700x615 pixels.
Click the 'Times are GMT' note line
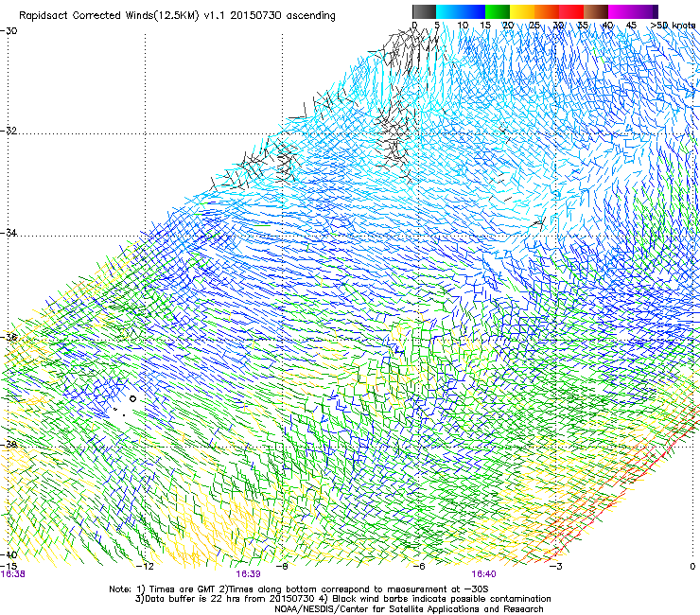click(299, 589)
